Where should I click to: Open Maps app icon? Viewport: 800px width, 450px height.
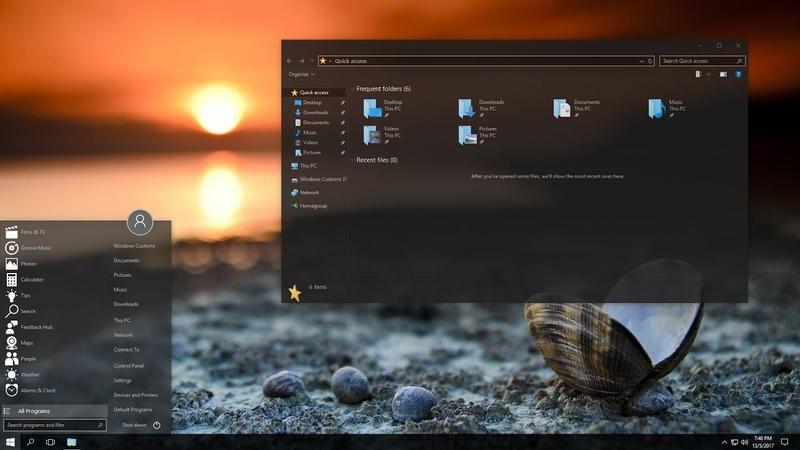11,343
